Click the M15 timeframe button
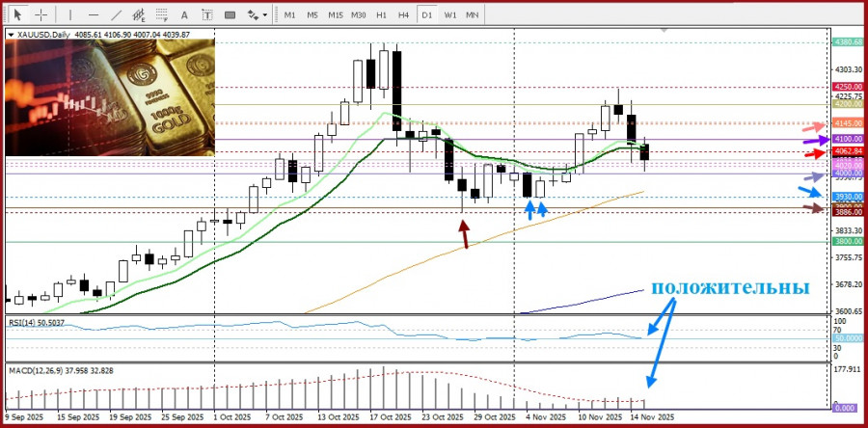The width and height of the screenshot is (868, 428). pos(335,15)
